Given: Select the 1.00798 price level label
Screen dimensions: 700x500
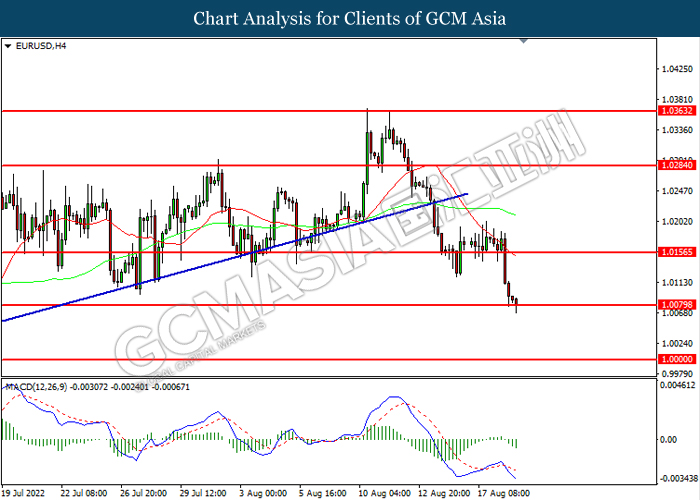Looking at the screenshot, I should (677, 305).
